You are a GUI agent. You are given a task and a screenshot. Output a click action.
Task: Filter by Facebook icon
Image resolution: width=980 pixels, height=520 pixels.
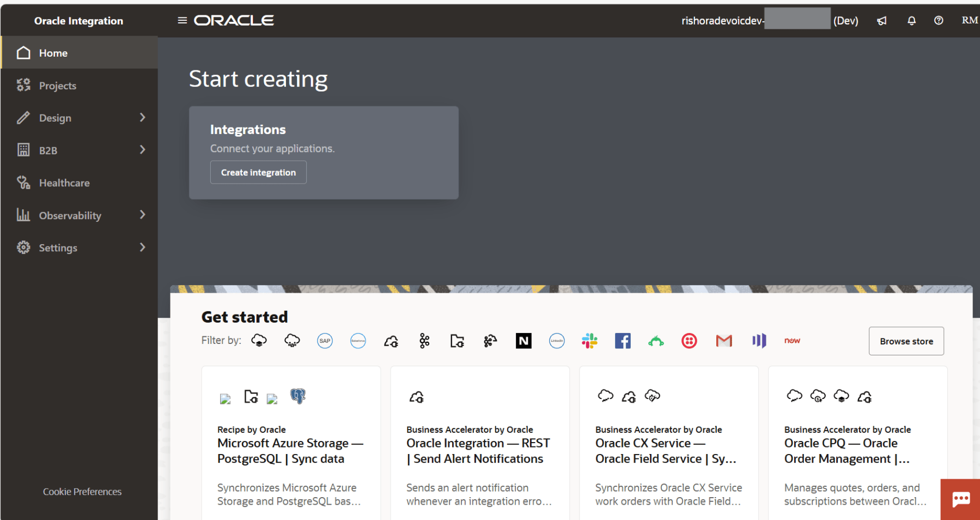pyautogui.click(x=623, y=341)
